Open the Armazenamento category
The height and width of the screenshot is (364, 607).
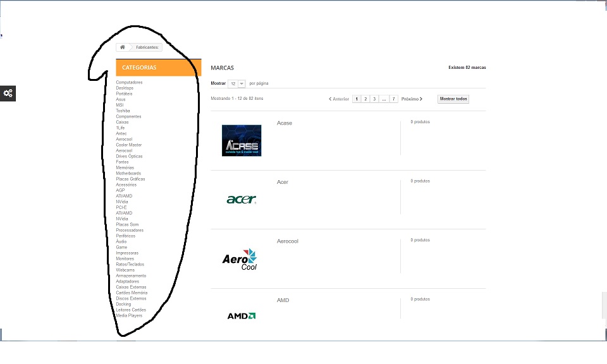pos(132,276)
